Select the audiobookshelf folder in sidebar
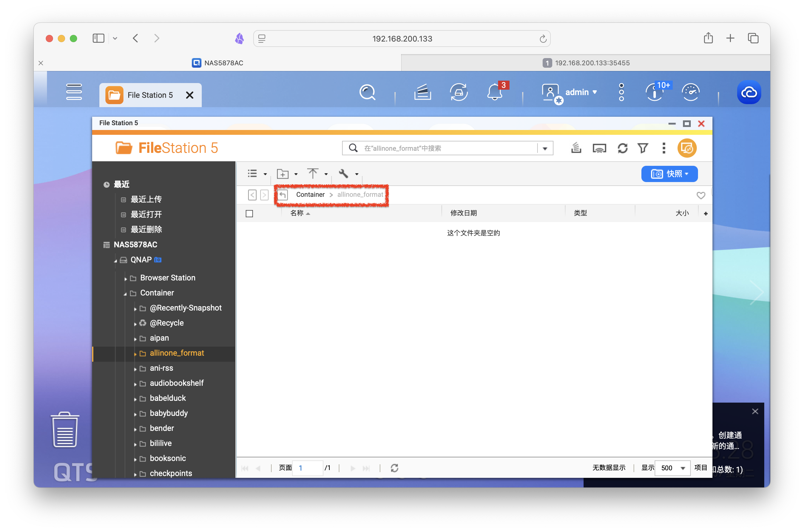 176,383
